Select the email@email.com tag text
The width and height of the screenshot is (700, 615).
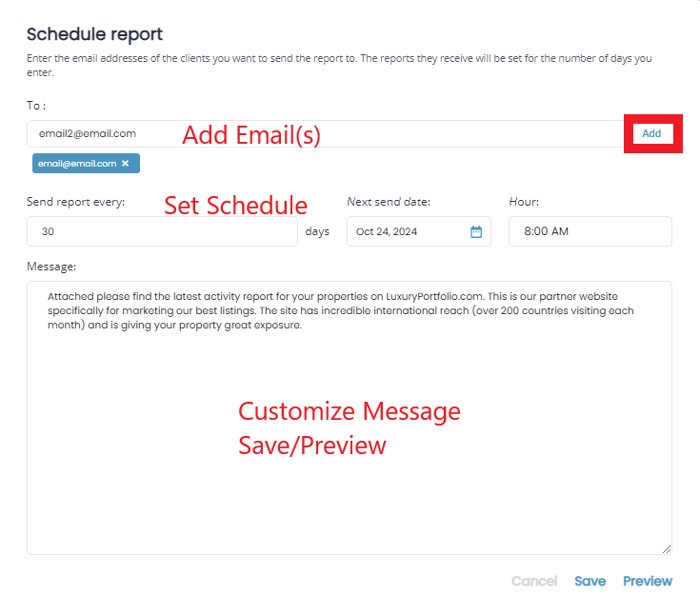point(77,164)
